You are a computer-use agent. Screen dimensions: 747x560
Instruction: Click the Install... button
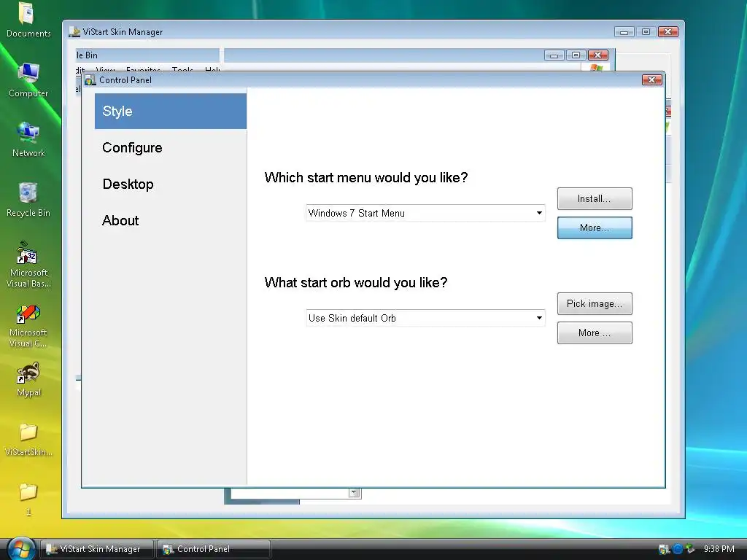595,198
